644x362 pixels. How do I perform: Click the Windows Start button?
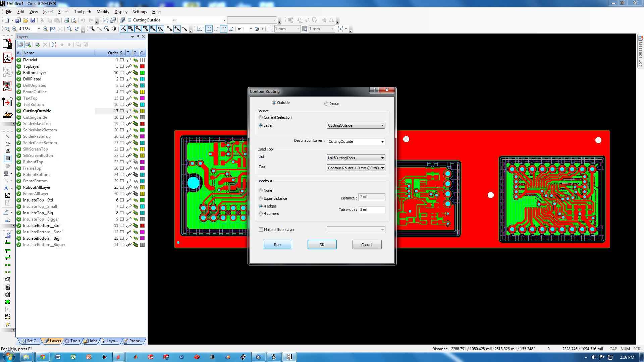(8, 357)
